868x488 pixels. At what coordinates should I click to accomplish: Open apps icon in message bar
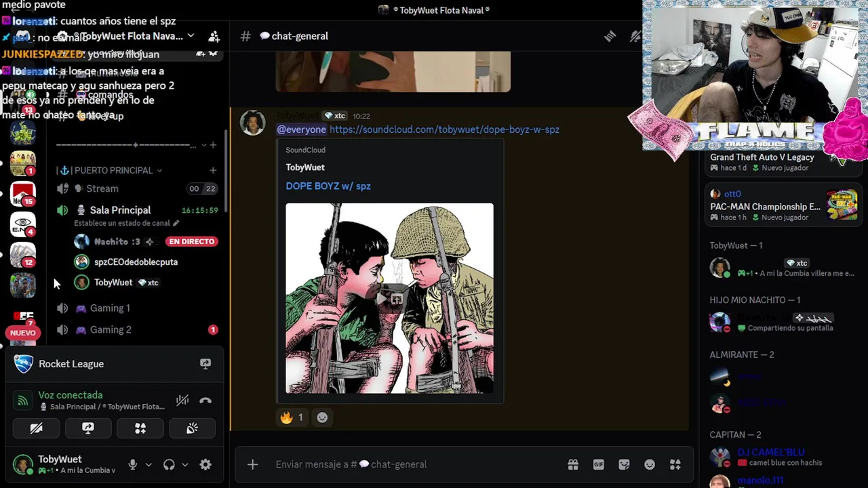(x=675, y=464)
